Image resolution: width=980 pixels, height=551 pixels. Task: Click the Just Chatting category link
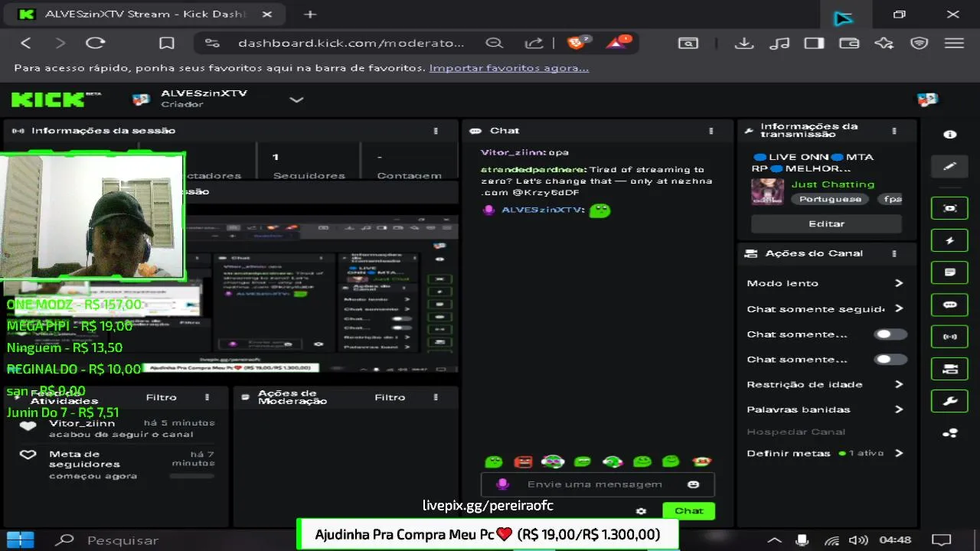(x=832, y=184)
